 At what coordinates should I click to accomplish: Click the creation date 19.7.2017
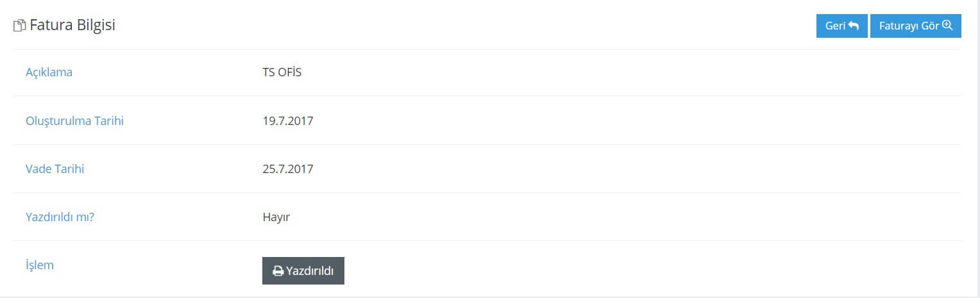(288, 120)
